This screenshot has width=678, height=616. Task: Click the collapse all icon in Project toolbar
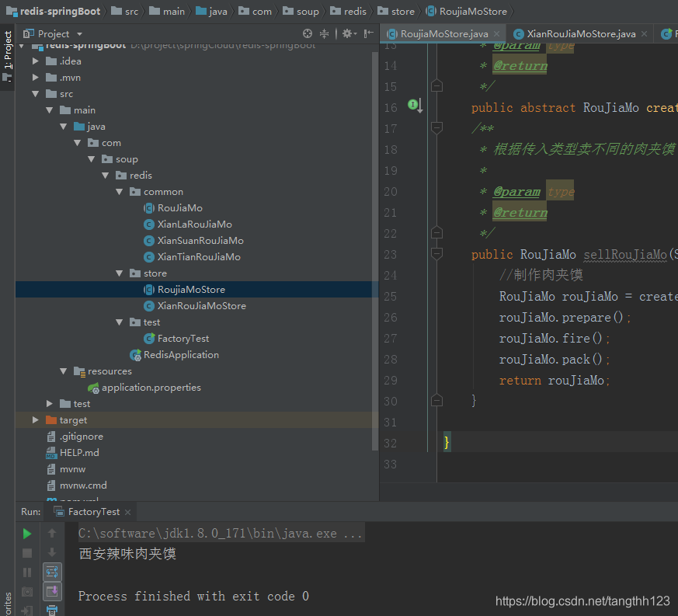(324, 33)
